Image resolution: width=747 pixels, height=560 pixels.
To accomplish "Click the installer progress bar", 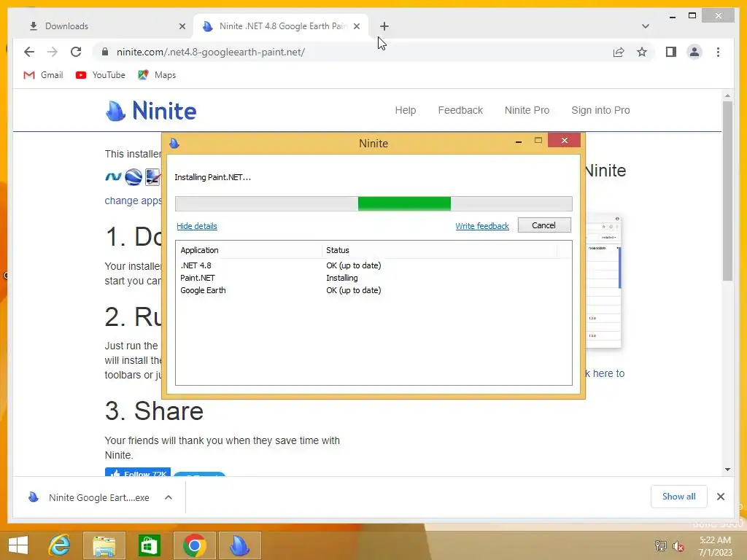I will [x=373, y=203].
